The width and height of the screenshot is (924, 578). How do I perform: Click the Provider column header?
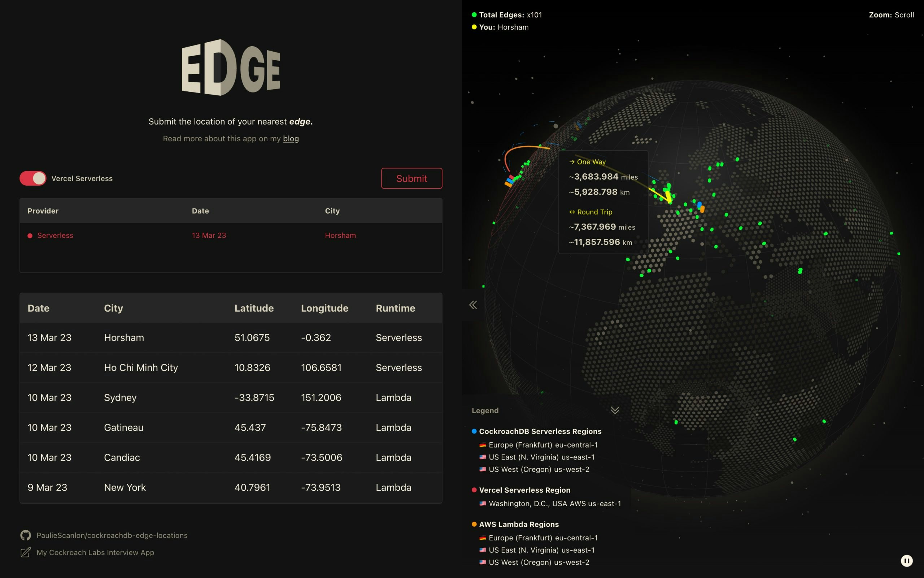pos(43,211)
